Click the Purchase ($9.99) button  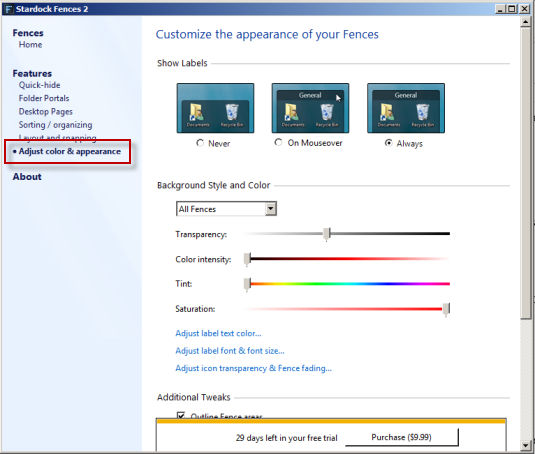(x=402, y=437)
